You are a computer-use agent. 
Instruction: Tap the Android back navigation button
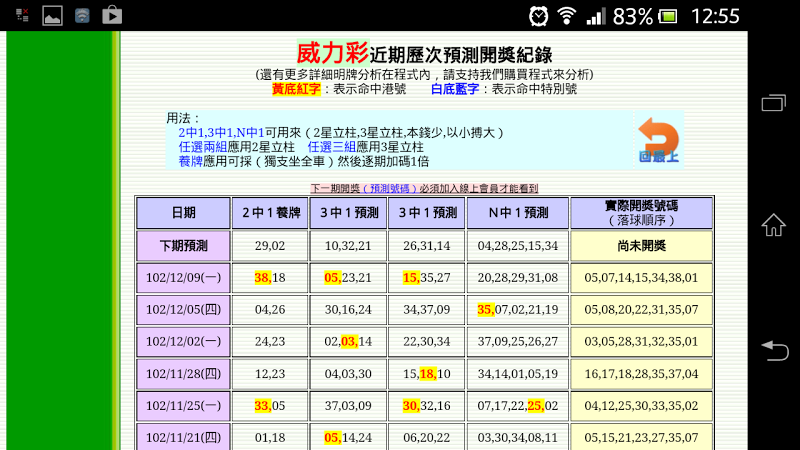(x=774, y=351)
